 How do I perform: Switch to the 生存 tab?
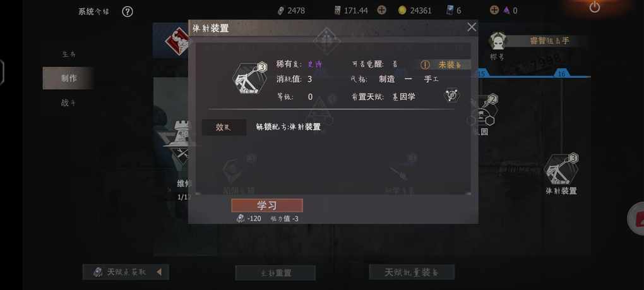pos(69,54)
